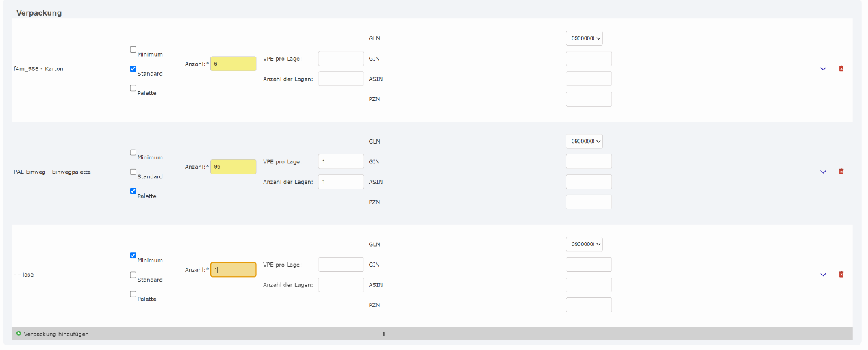
Task: Expand the PAL-Einweg row chevron
Action: (823, 172)
